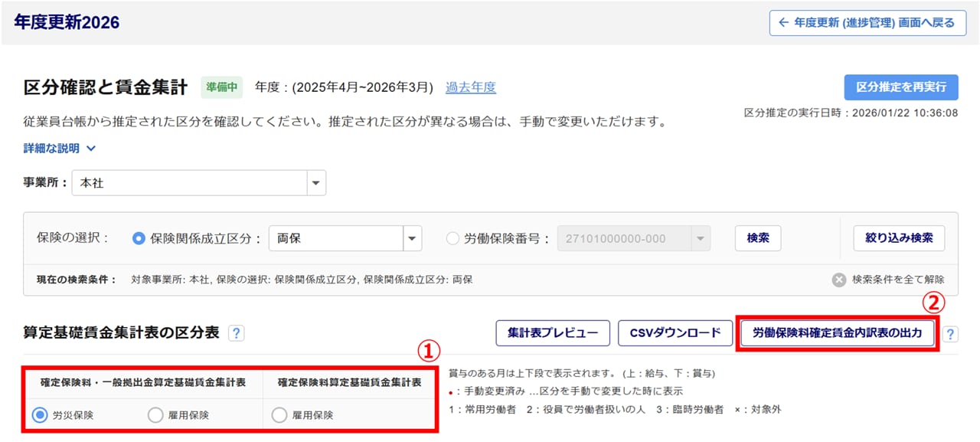Image resolution: width=980 pixels, height=442 pixels.
Task: Return via 年度更新 (進捗管理) 画面へ戻る button
Action: click(867, 23)
